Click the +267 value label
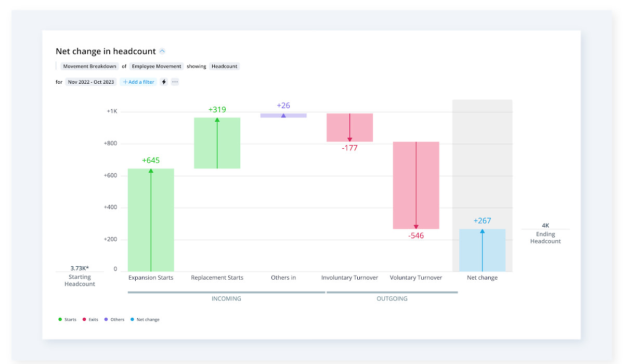The image size is (624, 364). 482,221
